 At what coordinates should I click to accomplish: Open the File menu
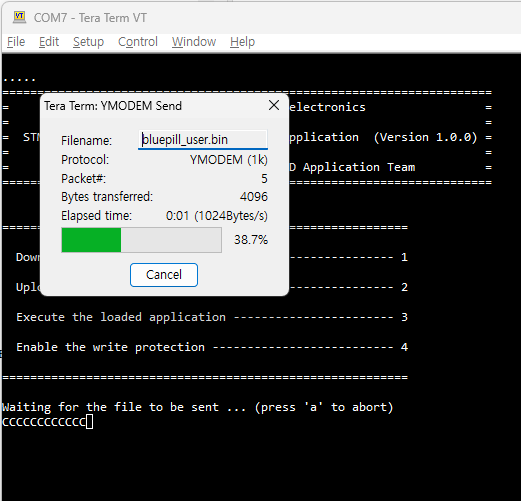(16, 42)
